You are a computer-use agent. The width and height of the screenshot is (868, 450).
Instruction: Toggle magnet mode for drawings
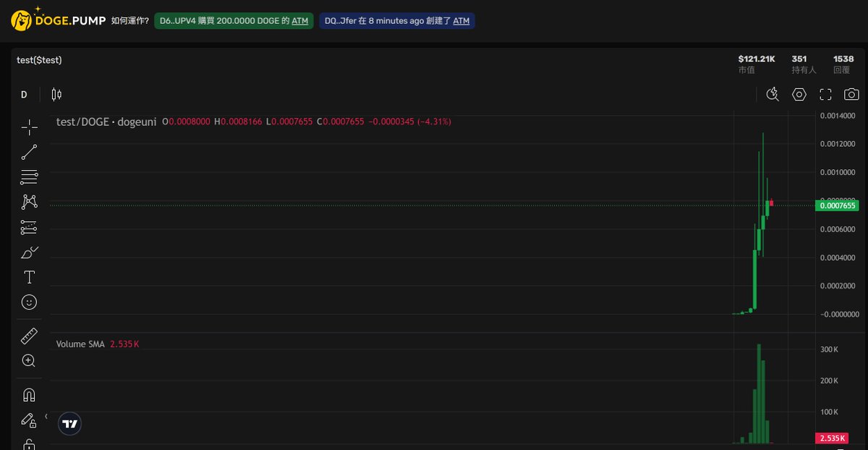pyautogui.click(x=29, y=395)
